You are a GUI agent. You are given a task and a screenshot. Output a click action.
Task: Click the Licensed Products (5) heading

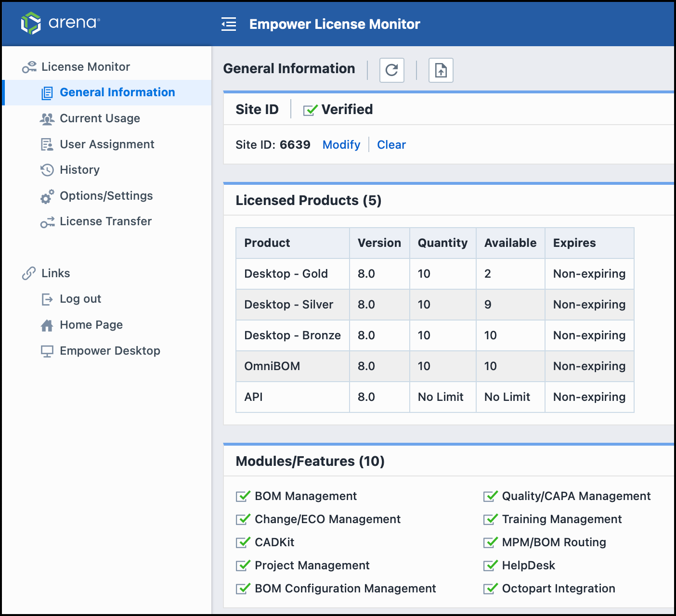tap(309, 200)
